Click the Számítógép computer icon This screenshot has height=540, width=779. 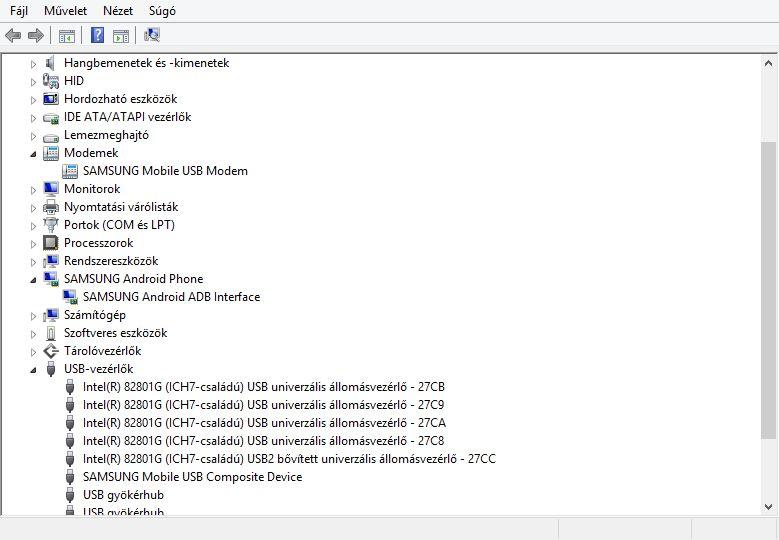[x=51, y=315]
